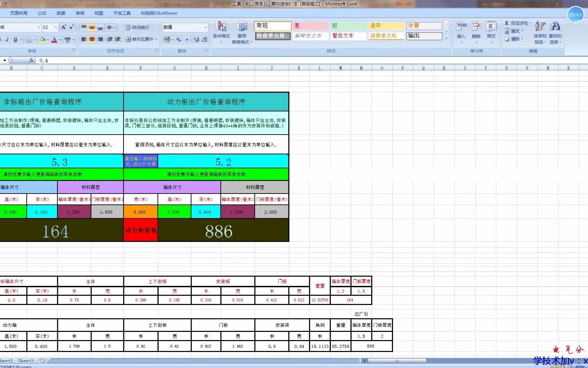Open the phonetic guide (wén) tool
The height and width of the screenshot is (368, 588).
(67, 40)
